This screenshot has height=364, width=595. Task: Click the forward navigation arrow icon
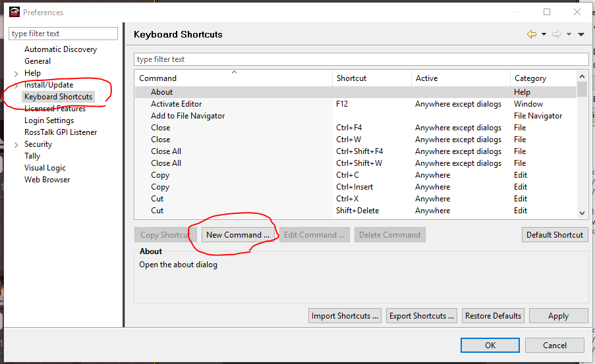pyautogui.click(x=556, y=34)
